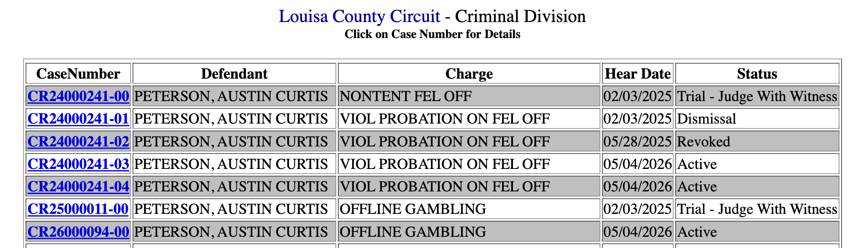The width and height of the screenshot is (868, 248).
Task: Select defendant name in CR24000241-03 row
Action: (234, 164)
